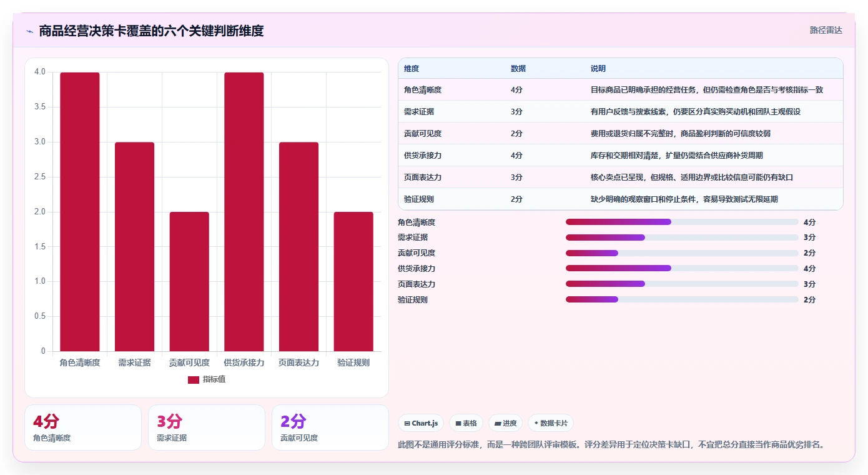
Task: Open the 3分 需求证据 data card
Action: click(x=207, y=427)
